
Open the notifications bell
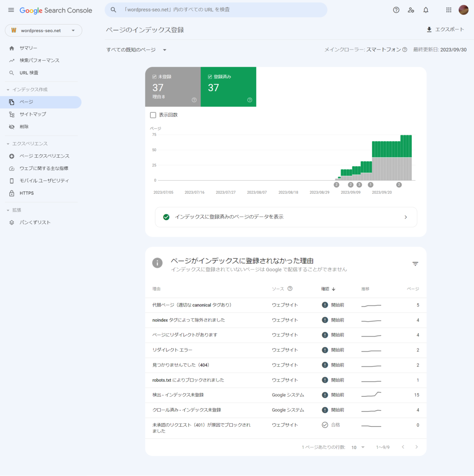point(426,10)
